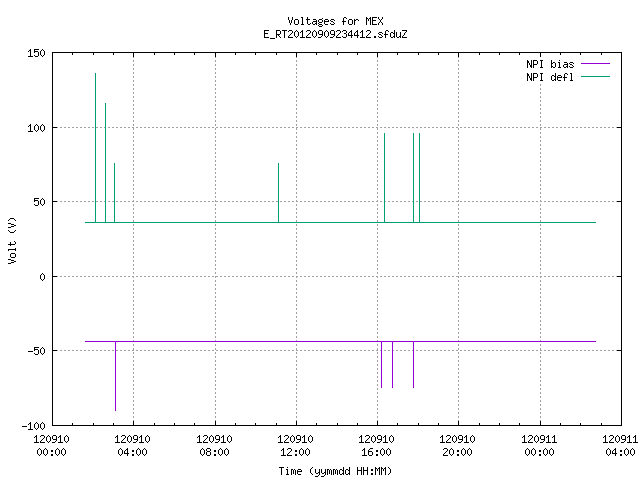Viewport: 640px width, 480px height.
Task: Click the tallest green defl spike near 136 V
Action: (96, 148)
